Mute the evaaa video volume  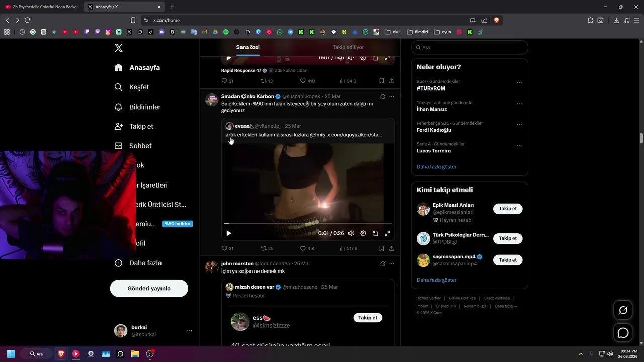click(x=351, y=233)
